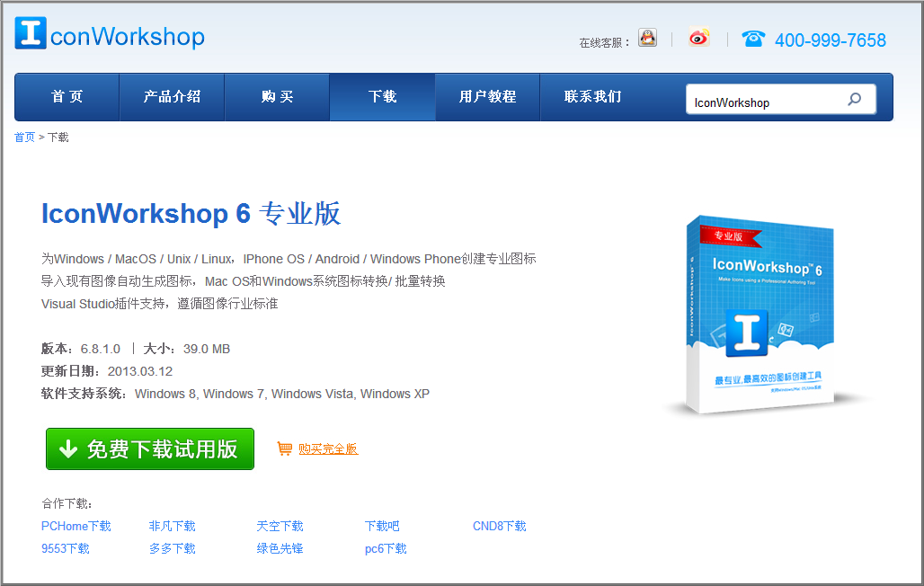This screenshot has width=924, height=586.
Task: Select the 下载 navigation tab
Action: [382, 97]
